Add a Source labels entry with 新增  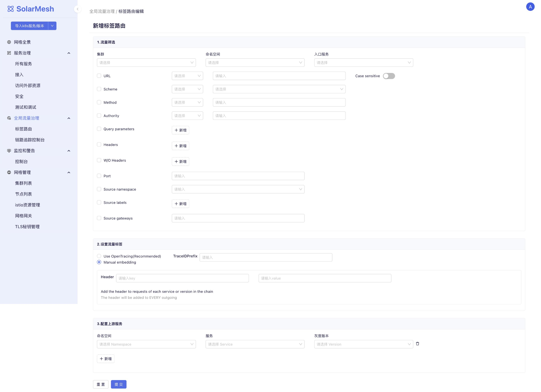[x=180, y=204]
